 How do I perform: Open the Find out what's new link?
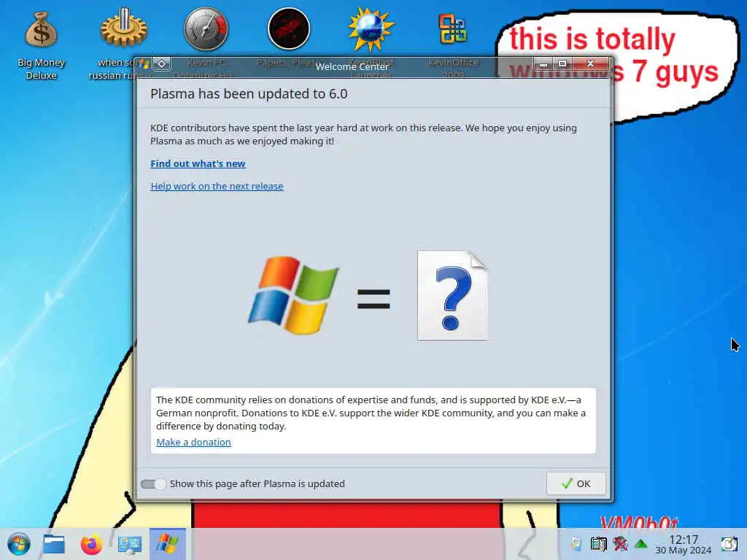pos(198,164)
